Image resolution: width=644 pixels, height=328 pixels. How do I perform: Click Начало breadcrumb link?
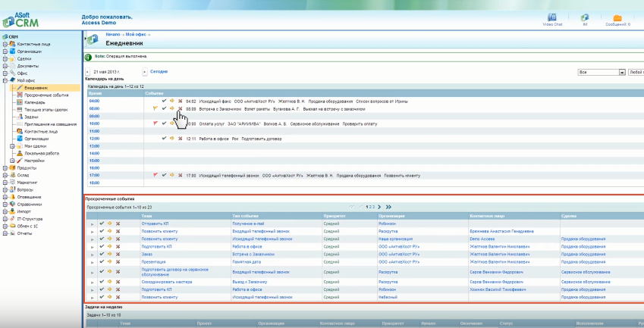click(x=112, y=34)
